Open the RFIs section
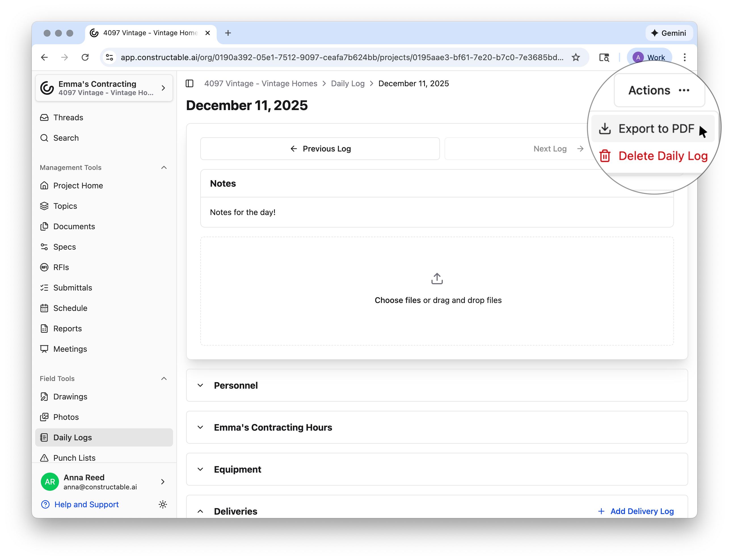Screen dimensions: 729x560 [x=104, y=267]
